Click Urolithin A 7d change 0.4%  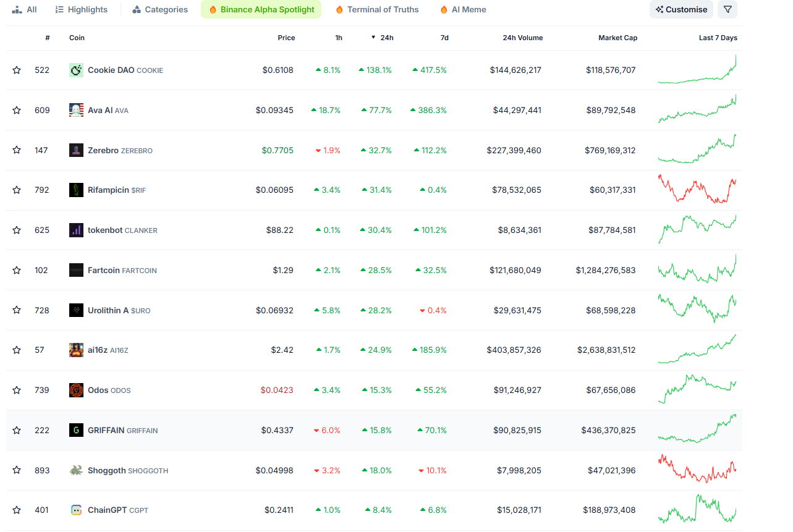coord(433,310)
